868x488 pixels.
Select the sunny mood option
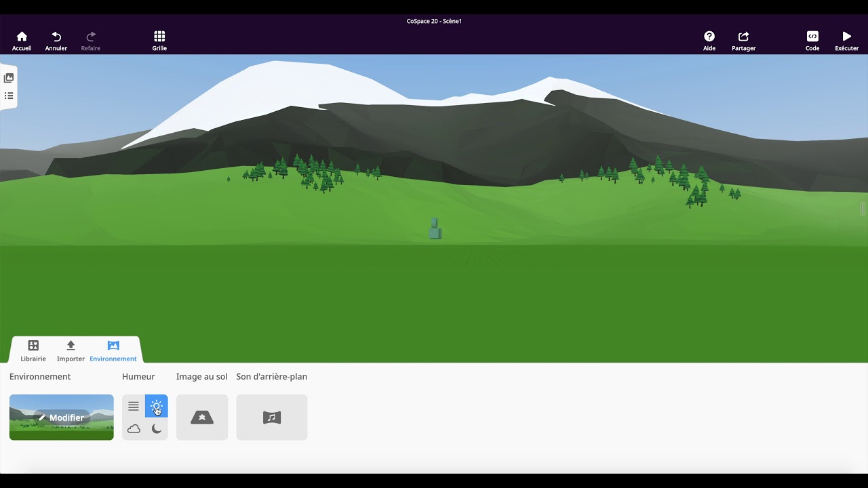157,406
